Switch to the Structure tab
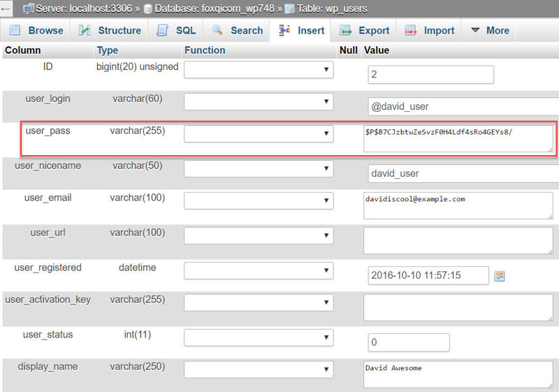The height and width of the screenshot is (392, 559). (110, 30)
